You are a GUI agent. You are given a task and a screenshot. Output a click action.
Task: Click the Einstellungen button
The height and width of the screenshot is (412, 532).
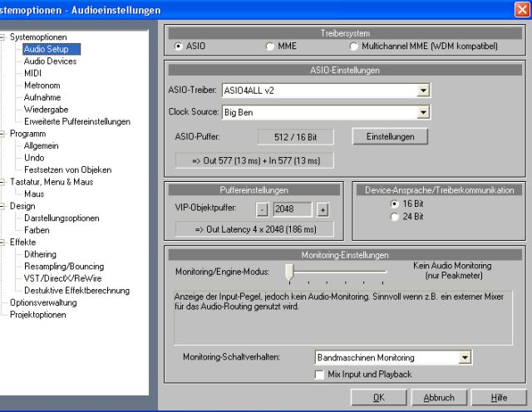pos(390,137)
